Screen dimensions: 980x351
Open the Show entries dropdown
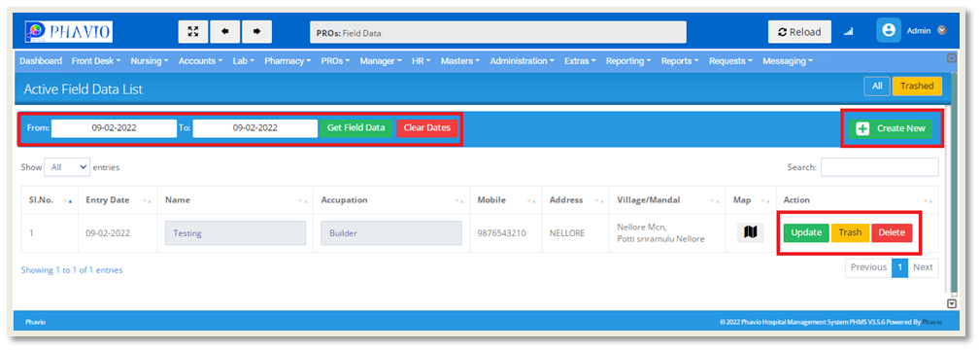click(67, 167)
